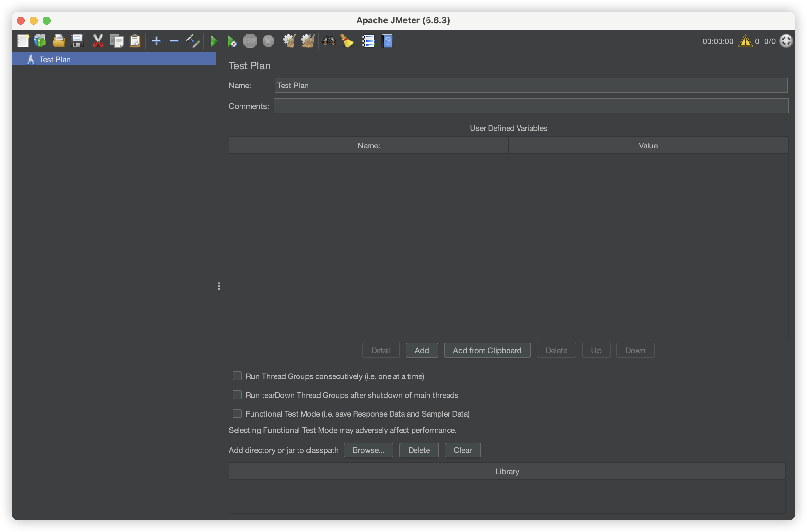
Task: Clear results with gear broom icon
Action: point(289,41)
